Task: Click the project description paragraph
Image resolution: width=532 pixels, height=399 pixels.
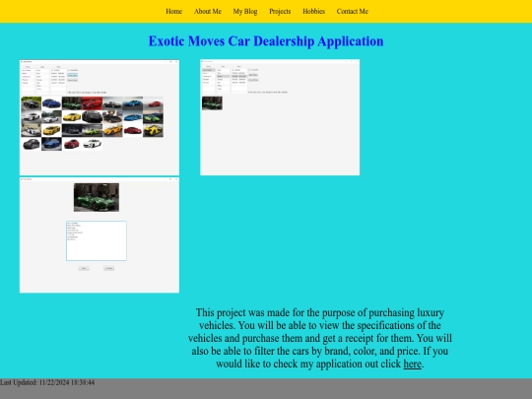Action: (x=320, y=338)
